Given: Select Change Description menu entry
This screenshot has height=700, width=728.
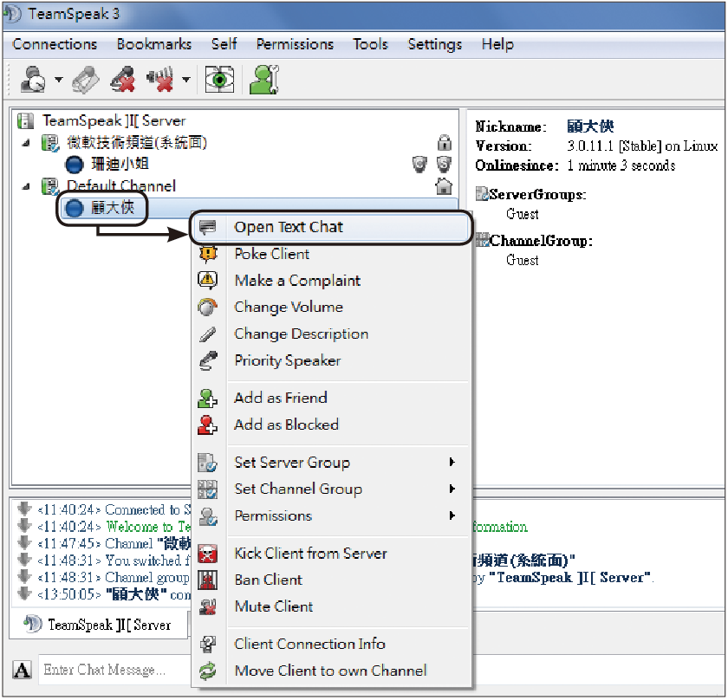Looking at the screenshot, I should 331,334.
